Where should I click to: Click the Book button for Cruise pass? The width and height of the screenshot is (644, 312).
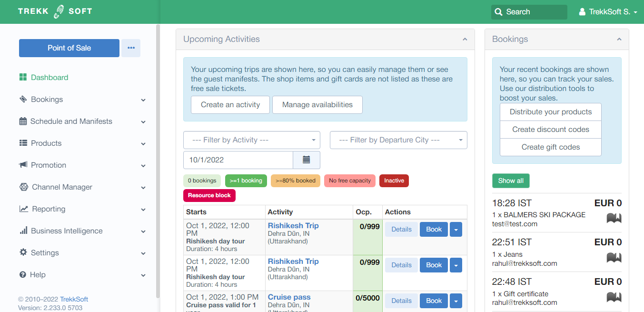coord(434,301)
